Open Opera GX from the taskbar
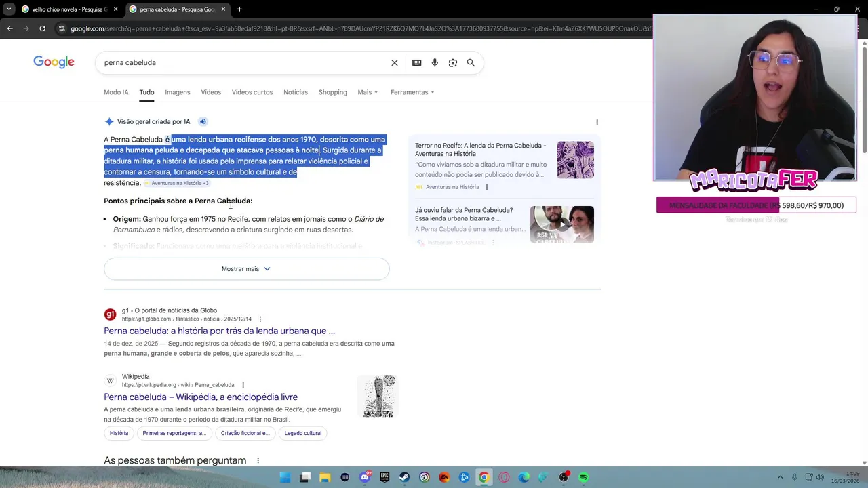868x488 pixels. point(504,477)
